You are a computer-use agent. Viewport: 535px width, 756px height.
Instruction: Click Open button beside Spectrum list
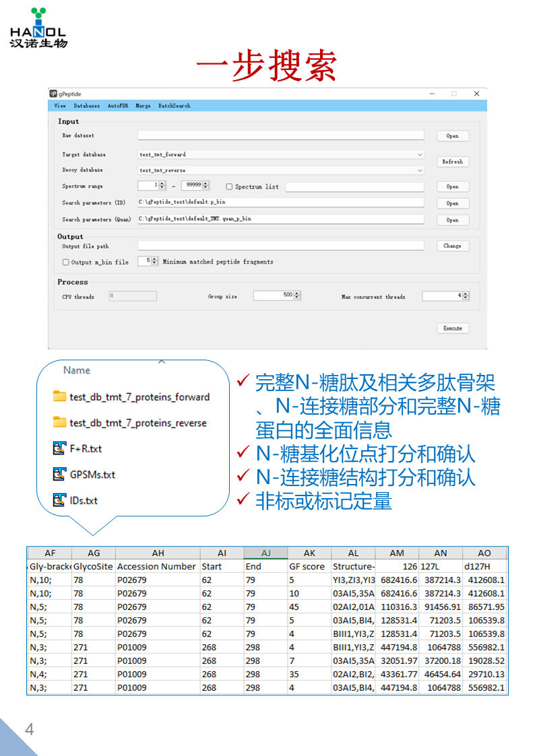[x=453, y=186]
